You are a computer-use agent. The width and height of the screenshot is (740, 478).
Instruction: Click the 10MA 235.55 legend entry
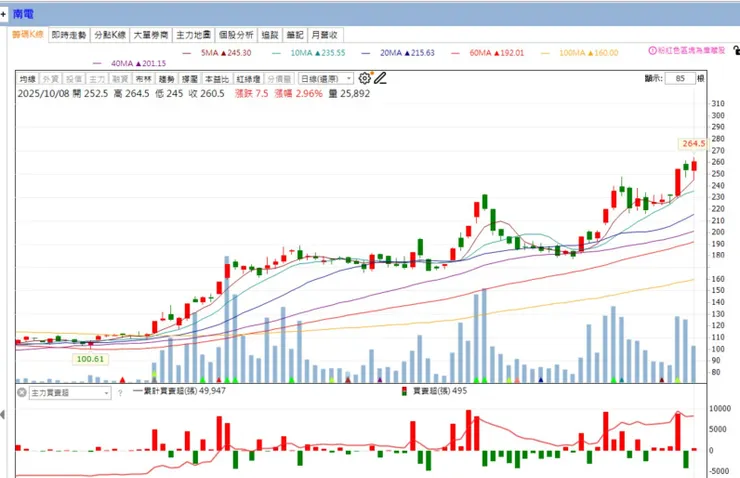click(x=309, y=53)
